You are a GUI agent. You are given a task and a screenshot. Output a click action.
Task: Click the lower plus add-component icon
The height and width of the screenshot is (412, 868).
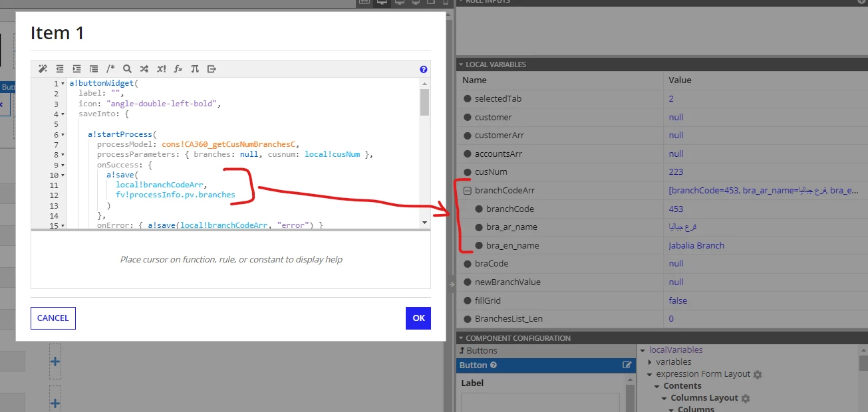(55, 403)
